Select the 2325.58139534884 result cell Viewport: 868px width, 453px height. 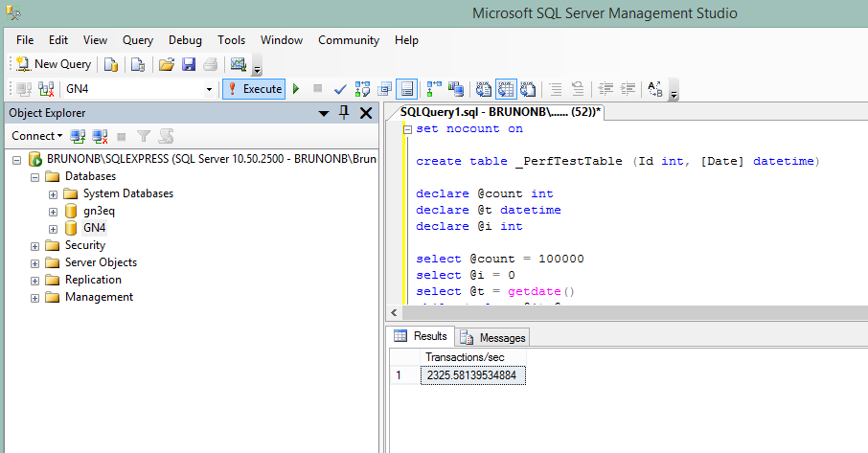[472, 375]
